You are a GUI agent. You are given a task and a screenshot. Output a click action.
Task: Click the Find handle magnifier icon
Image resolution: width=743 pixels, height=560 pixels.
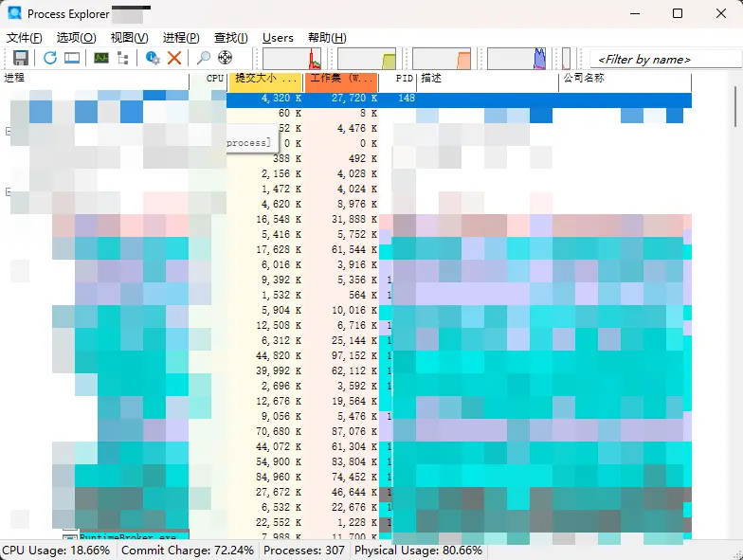(x=203, y=58)
